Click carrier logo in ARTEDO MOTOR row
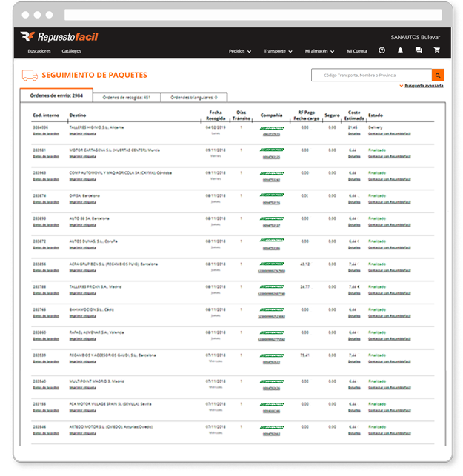Image resolution: width=463 pixels, height=476 pixels. point(272,427)
